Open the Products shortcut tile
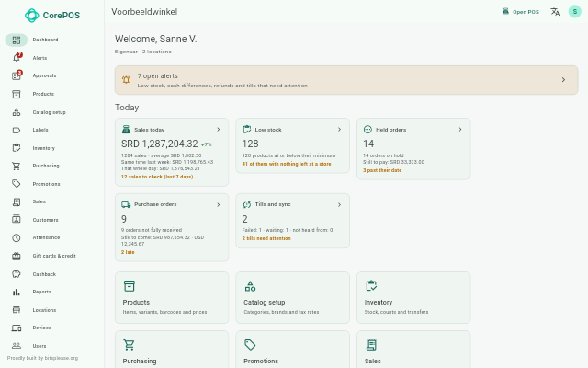Viewport: 588px width, 368px height. (x=172, y=297)
